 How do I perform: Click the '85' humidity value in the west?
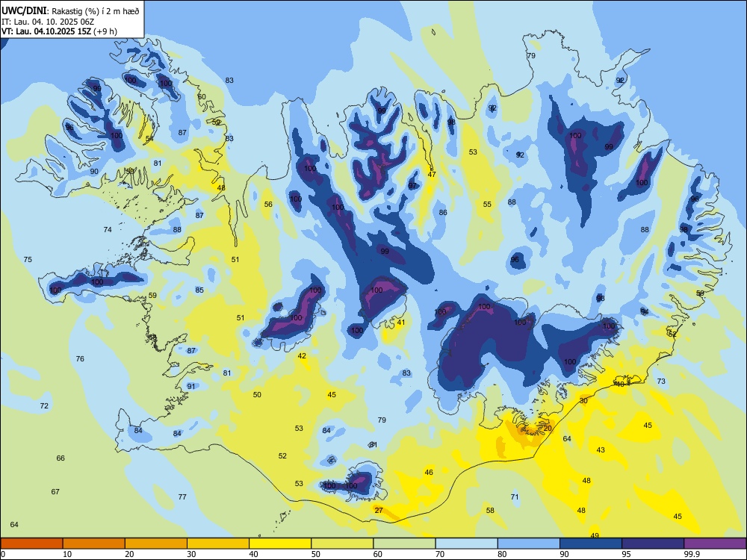point(199,290)
